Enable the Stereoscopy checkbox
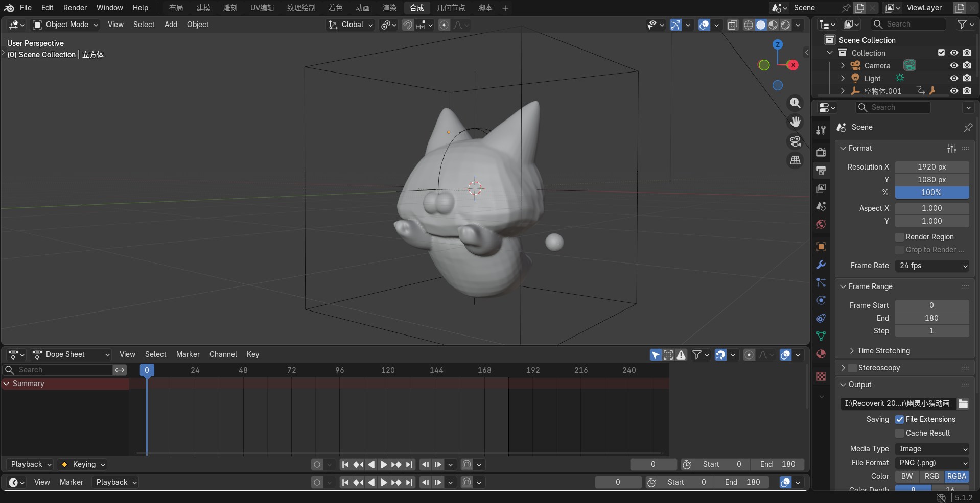Viewport: 980px width, 503px height. pyautogui.click(x=852, y=368)
